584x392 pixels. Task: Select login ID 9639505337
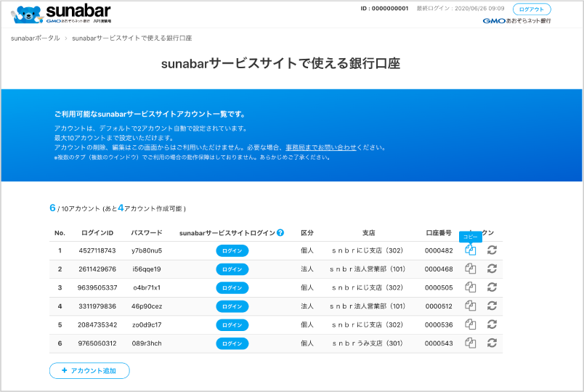point(97,287)
